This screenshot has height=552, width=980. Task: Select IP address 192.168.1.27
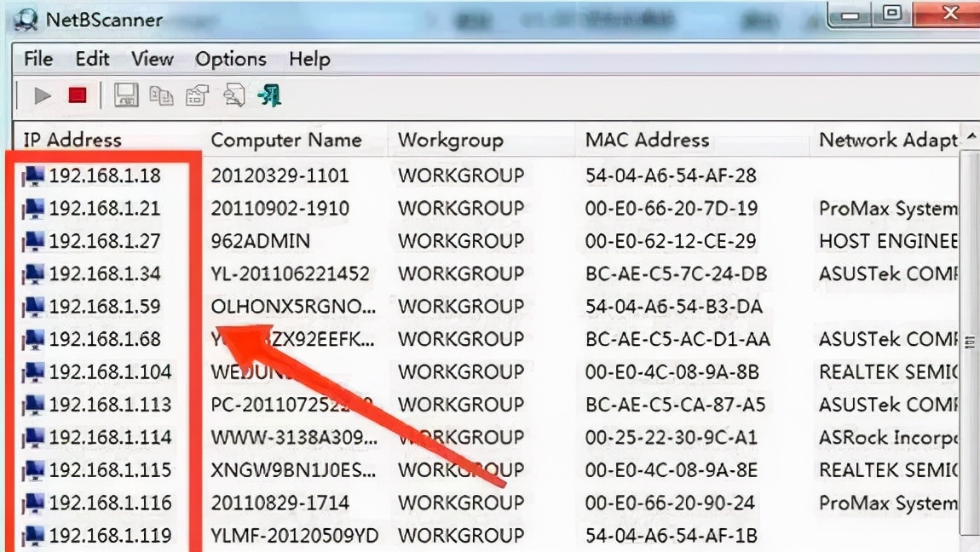pos(105,241)
